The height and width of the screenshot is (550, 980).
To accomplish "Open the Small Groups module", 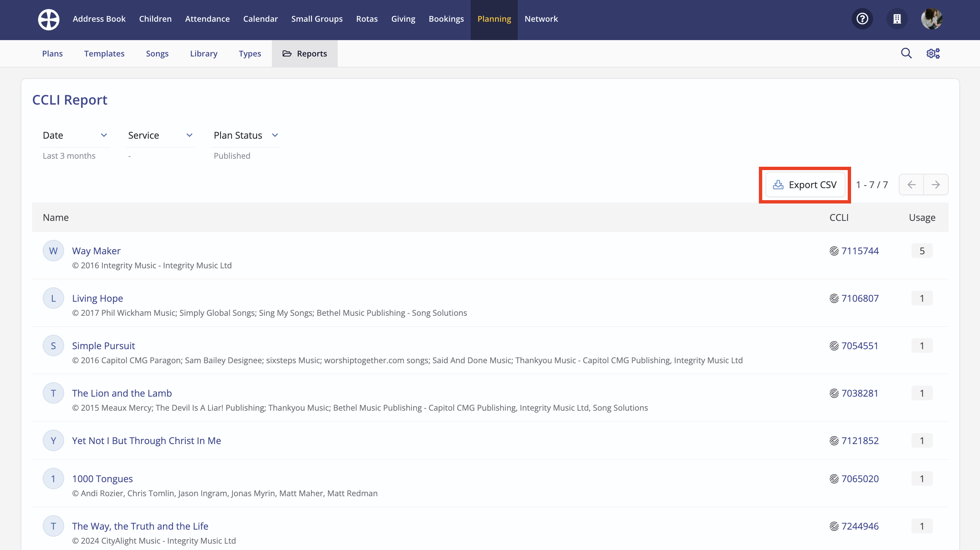I will click(317, 19).
